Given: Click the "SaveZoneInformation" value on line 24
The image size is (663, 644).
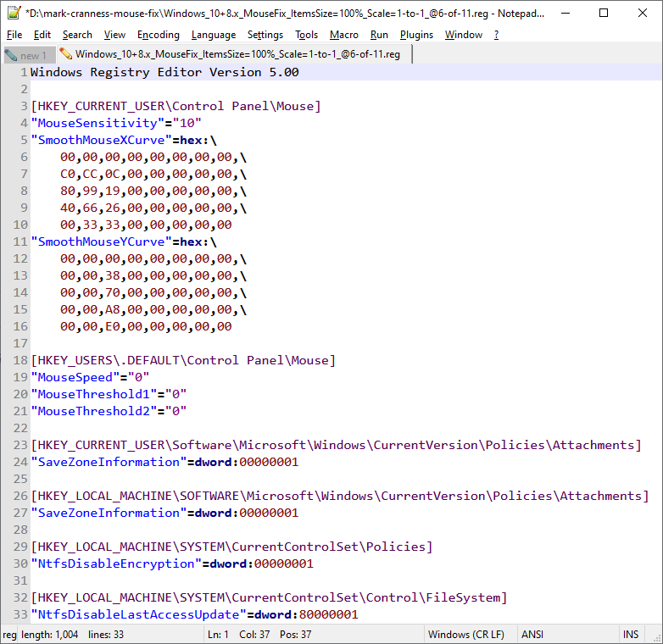Looking at the screenshot, I should [164, 462].
